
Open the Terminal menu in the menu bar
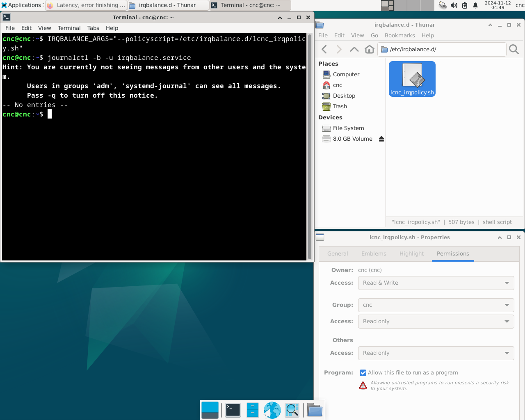tap(69, 28)
